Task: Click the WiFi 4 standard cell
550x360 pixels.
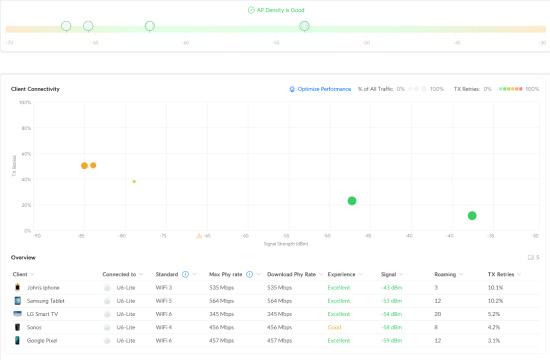Action: coord(164,327)
